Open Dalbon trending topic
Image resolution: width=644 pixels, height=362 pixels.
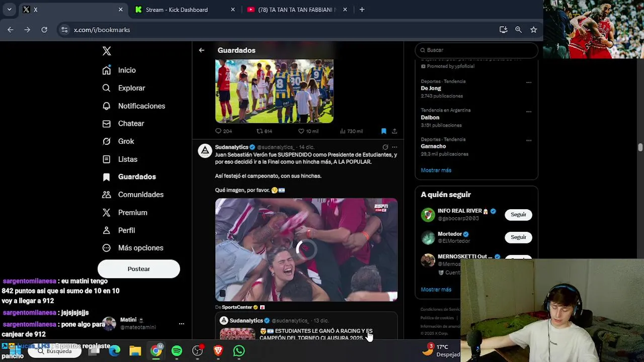click(430, 118)
